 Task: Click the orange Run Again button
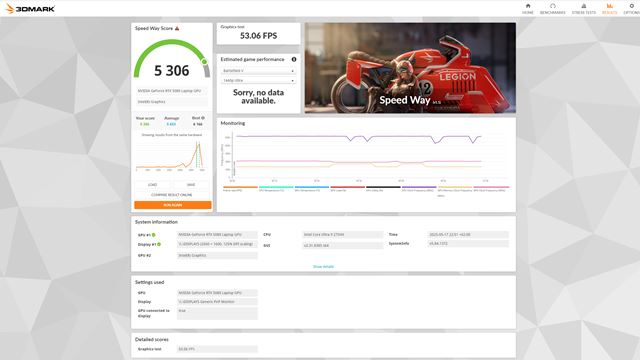(173, 205)
